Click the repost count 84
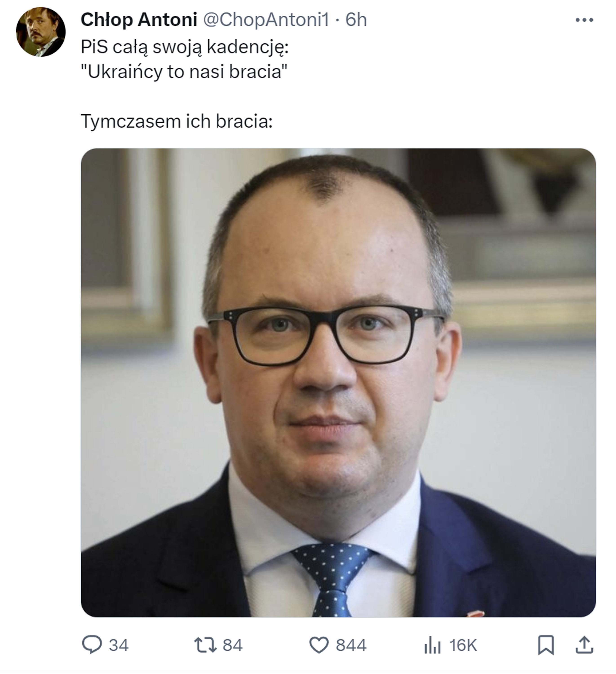 [x=232, y=645]
